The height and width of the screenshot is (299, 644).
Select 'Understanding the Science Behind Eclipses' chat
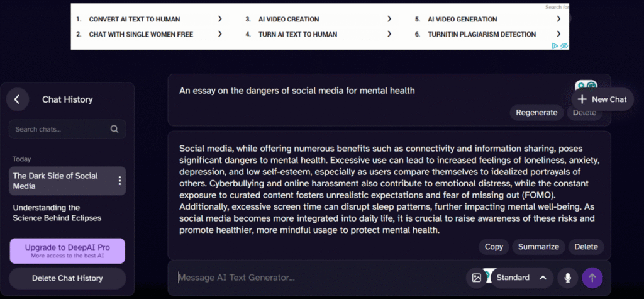pyautogui.click(x=57, y=213)
